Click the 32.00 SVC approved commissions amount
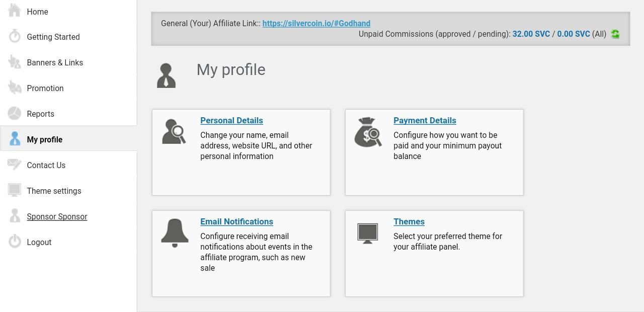This screenshot has width=644, height=312. pyautogui.click(x=531, y=34)
